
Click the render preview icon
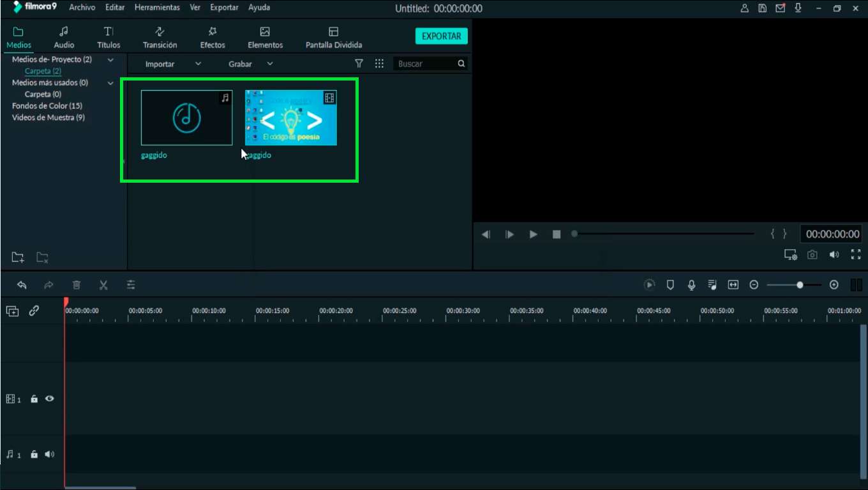click(x=649, y=285)
